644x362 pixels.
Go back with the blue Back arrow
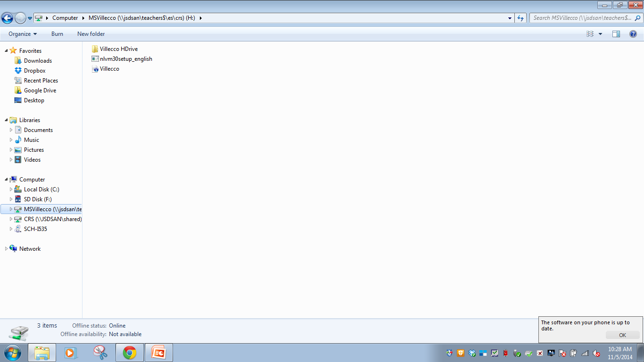pos(7,18)
